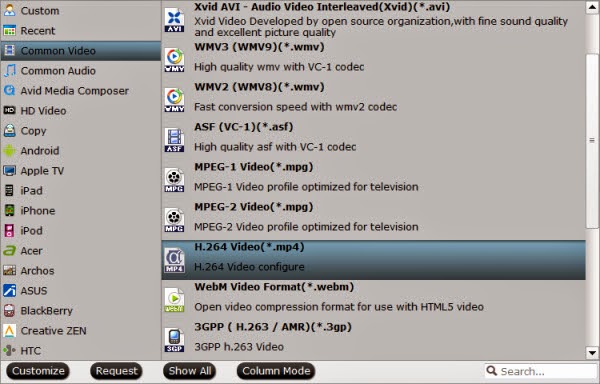Screen dimensions: 600x384
Task: Select the 3GPP phone icon
Action: 174,340
